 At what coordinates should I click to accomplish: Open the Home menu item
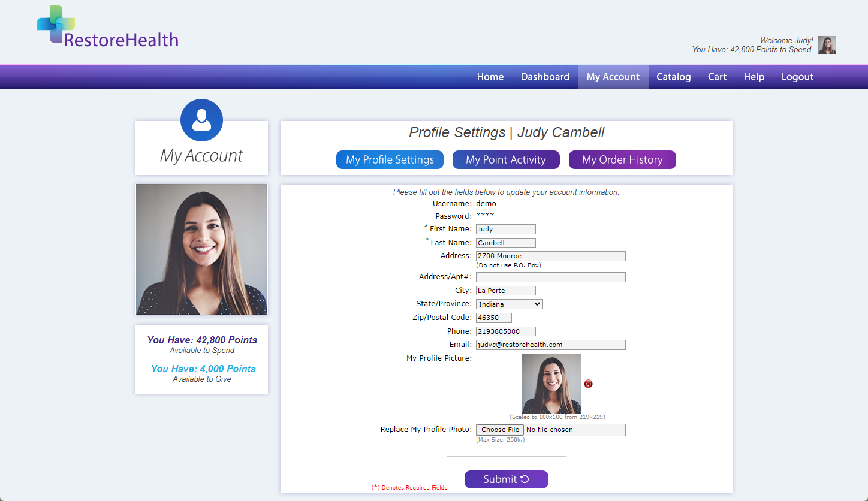[x=490, y=77]
